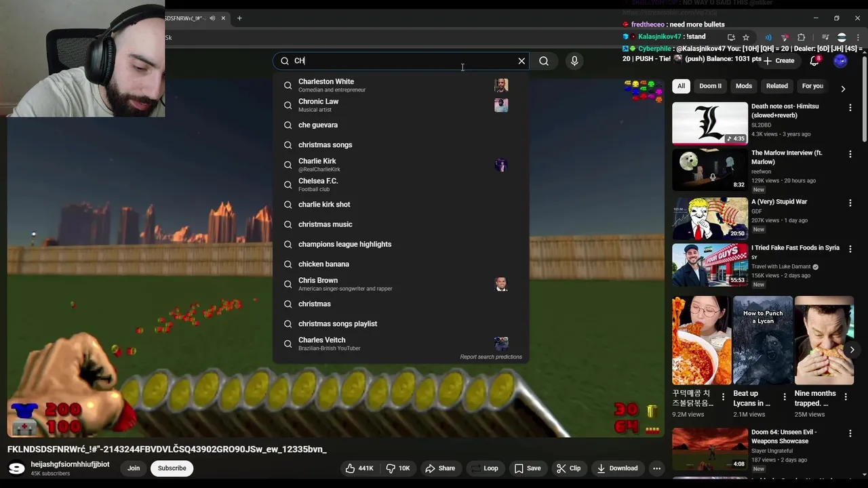Open the Korean food short thumbnail
This screenshot has height=488, width=868.
pos(701,340)
